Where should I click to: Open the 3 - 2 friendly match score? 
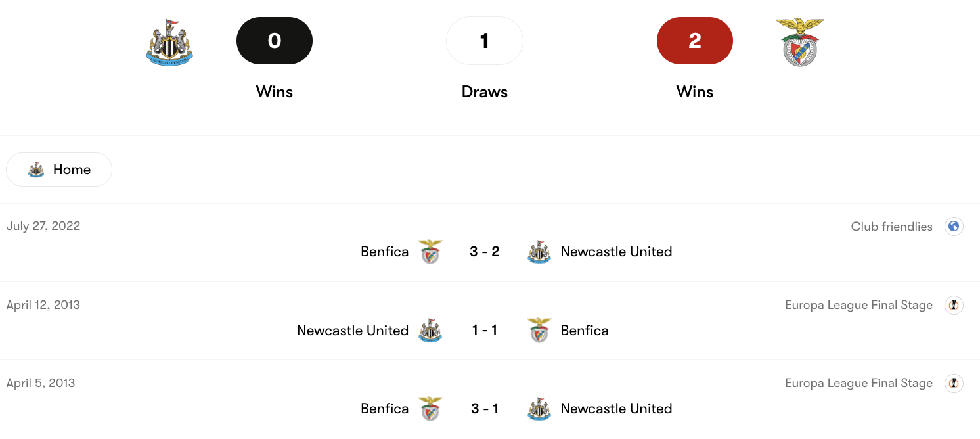(485, 252)
